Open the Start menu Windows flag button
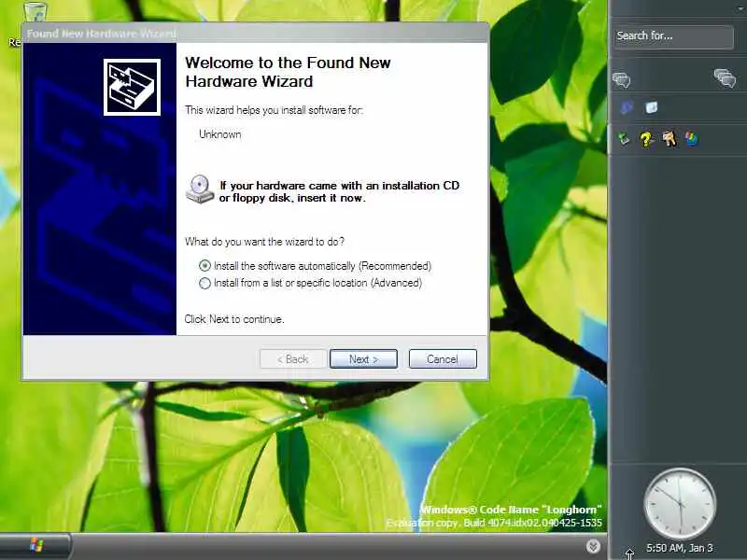The width and height of the screenshot is (747, 560). tap(36, 545)
